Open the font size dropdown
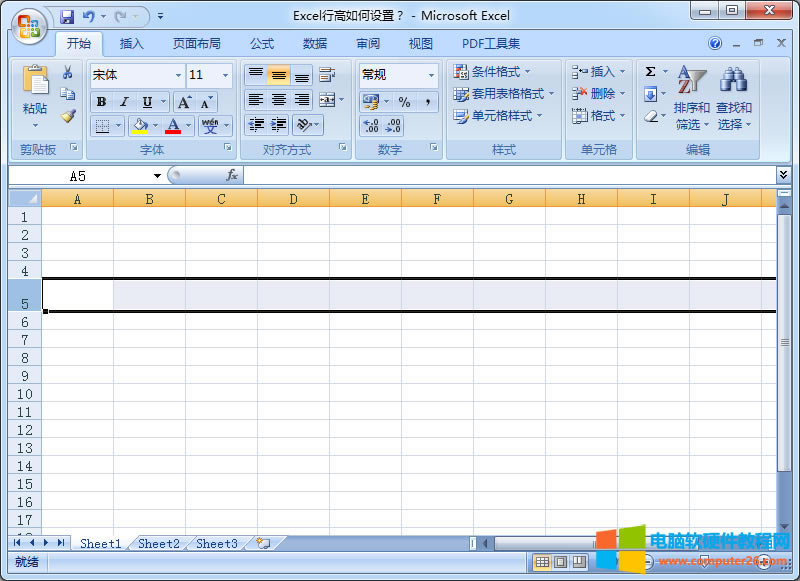This screenshot has width=800, height=581. coord(223,74)
